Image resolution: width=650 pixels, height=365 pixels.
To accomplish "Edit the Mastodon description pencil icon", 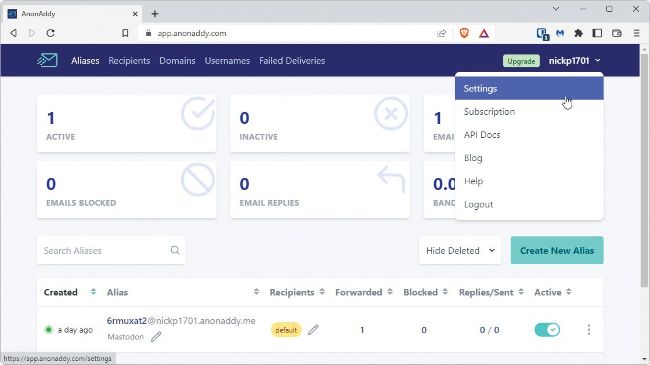I will pos(156,337).
